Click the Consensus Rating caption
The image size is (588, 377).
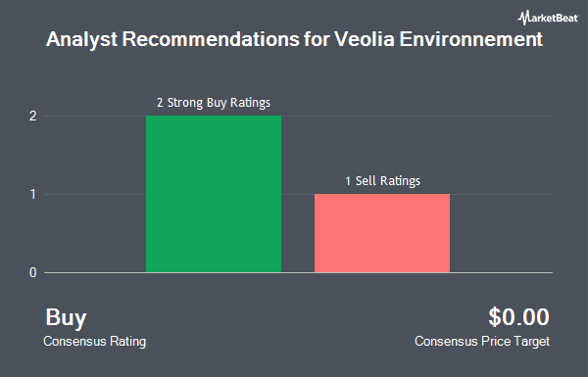coord(94,342)
